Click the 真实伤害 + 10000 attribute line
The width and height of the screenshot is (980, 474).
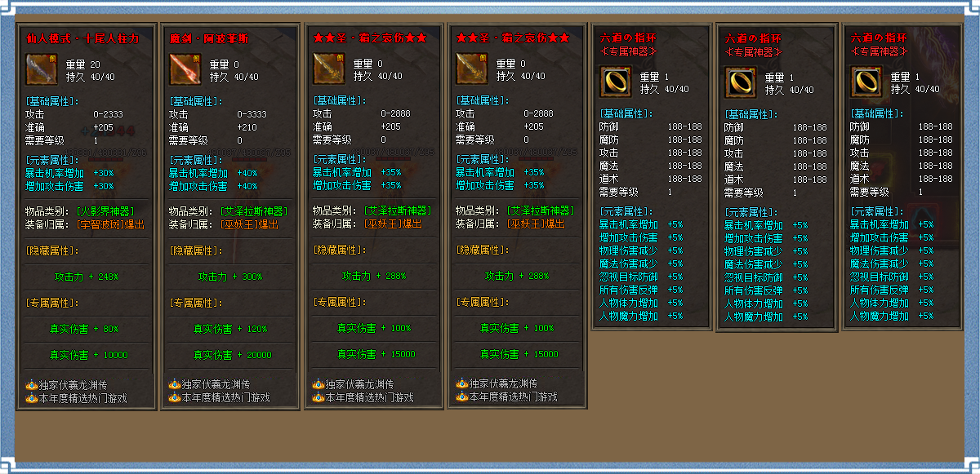tap(88, 355)
